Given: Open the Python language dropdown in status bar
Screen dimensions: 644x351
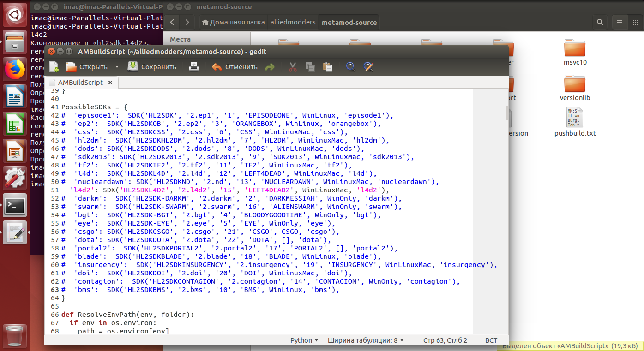Looking at the screenshot, I should point(304,340).
